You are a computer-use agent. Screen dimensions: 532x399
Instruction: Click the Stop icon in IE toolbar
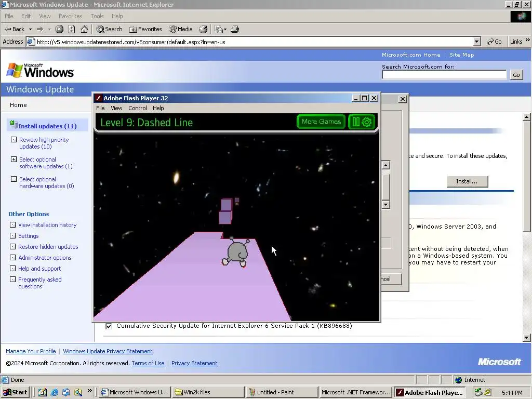59,29
